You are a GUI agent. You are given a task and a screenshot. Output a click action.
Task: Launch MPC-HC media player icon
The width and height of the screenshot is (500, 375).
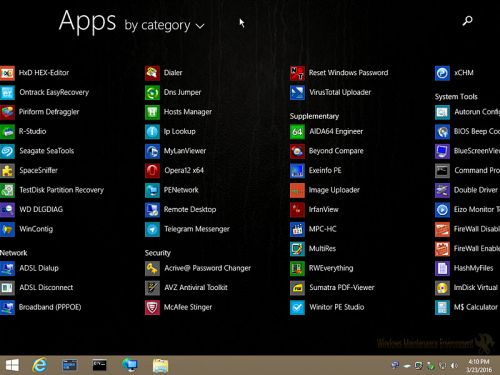(x=297, y=229)
